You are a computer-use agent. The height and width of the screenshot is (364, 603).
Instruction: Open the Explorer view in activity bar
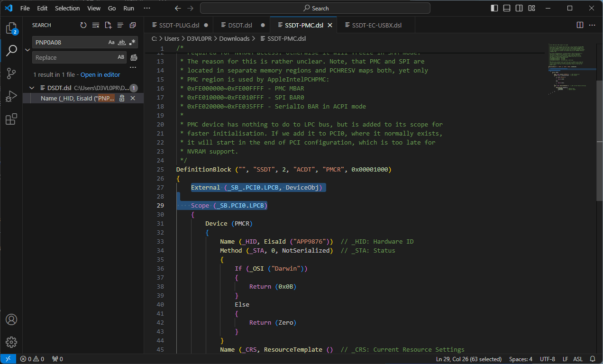click(11, 28)
